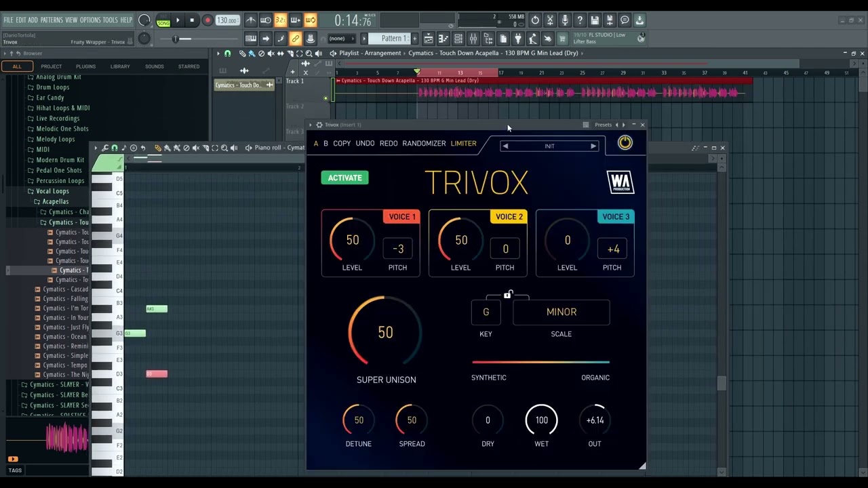Toggle LIMITER in the Trivox header
868x488 pixels.
point(463,144)
